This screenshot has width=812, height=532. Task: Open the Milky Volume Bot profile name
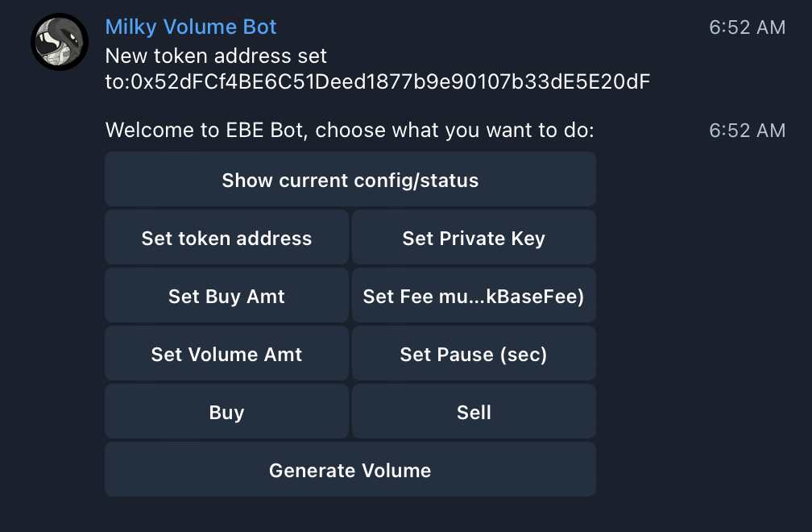[191, 27]
